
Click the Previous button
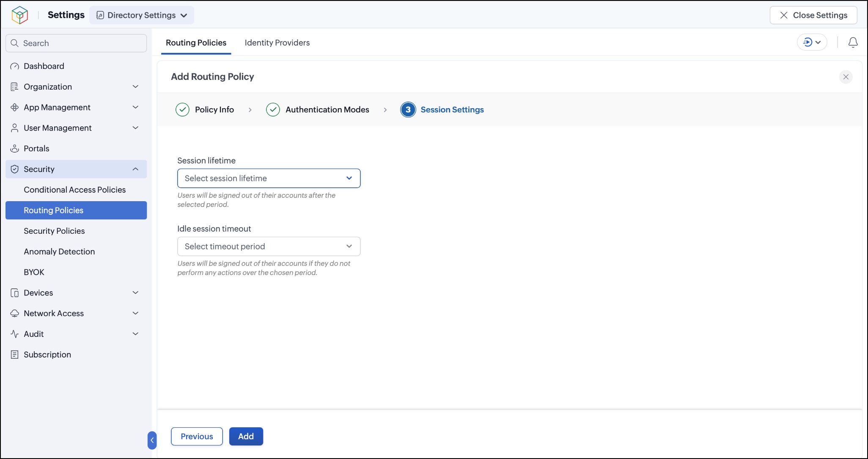pos(197,437)
